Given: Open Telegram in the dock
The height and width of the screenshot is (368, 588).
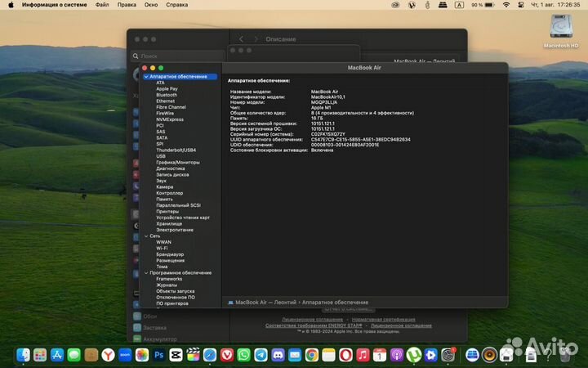Looking at the screenshot, I should point(261,355).
